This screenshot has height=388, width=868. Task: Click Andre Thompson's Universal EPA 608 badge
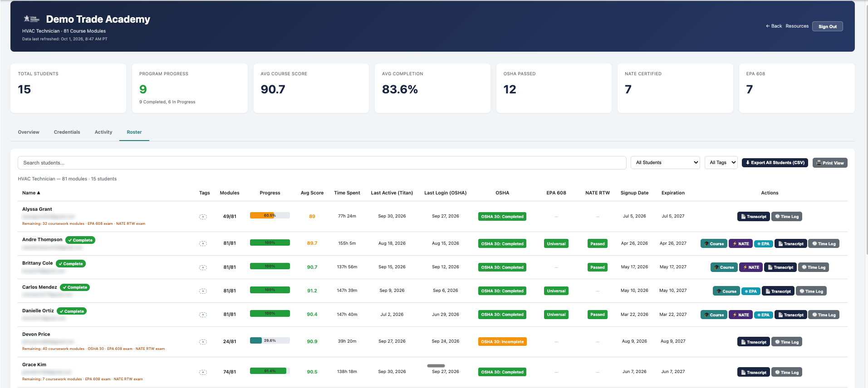click(556, 244)
